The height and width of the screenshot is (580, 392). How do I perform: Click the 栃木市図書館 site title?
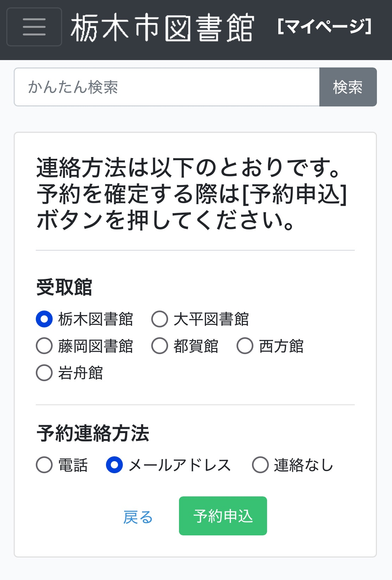[x=162, y=28]
